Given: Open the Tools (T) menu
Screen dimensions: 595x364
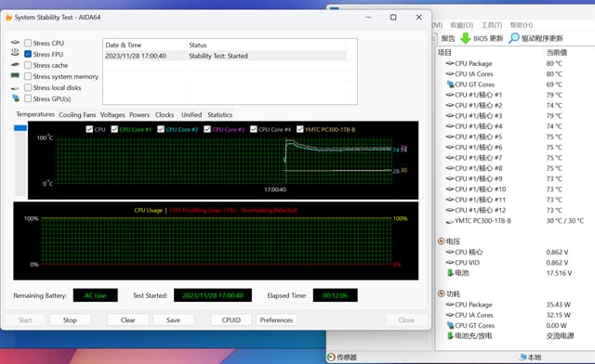Looking at the screenshot, I should tap(492, 25).
